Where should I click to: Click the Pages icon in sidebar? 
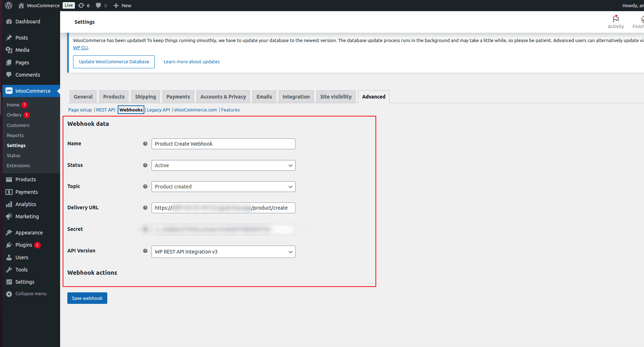coord(9,63)
